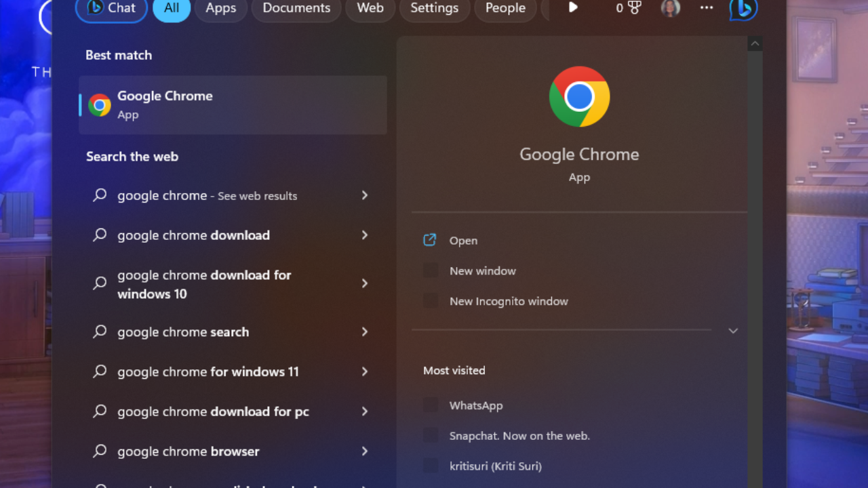This screenshot has height=488, width=868.
Task: Click Google Chrome title in preview pane
Action: click(x=579, y=155)
